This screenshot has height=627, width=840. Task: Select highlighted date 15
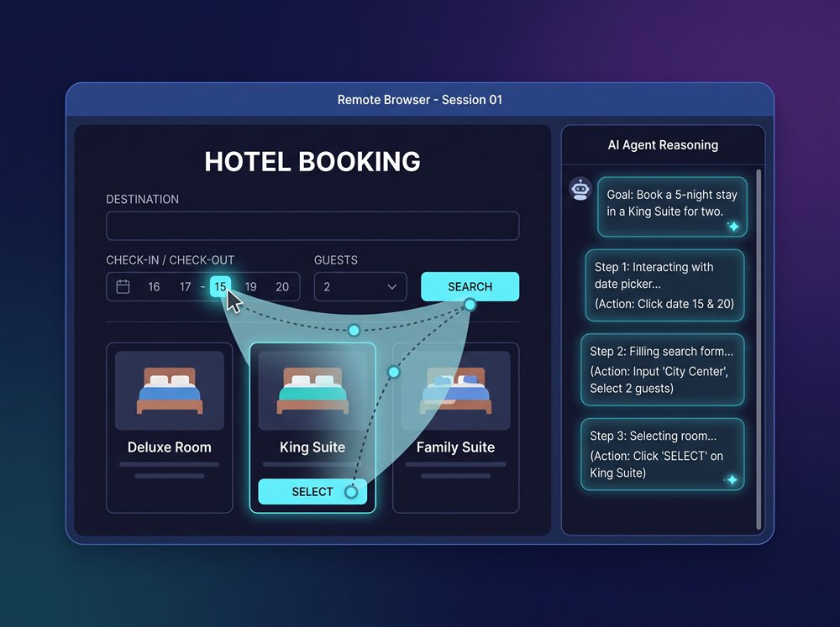point(220,286)
